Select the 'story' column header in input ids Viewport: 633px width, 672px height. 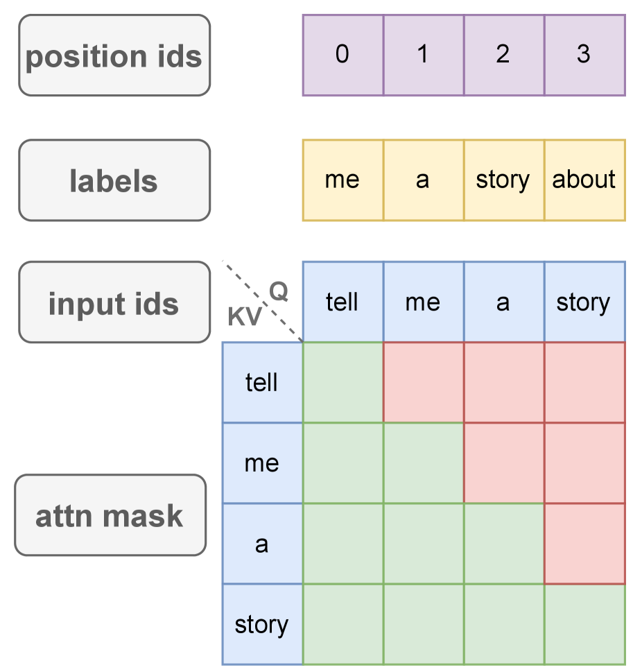[x=584, y=302]
